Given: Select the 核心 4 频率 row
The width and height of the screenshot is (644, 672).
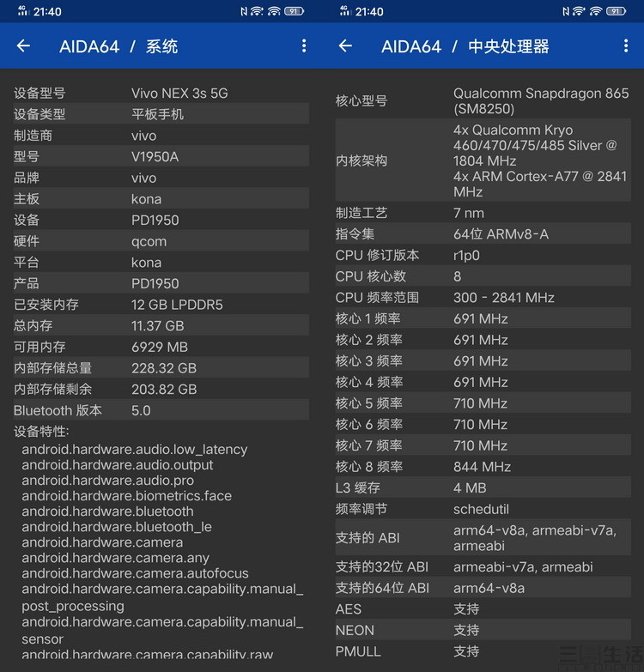Looking at the screenshot, I should pos(483,382).
